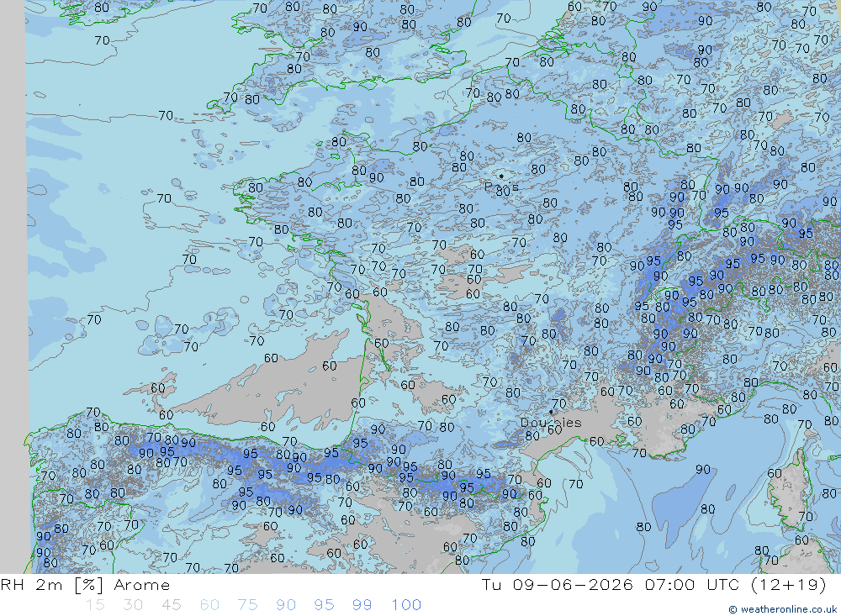Image resolution: width=841 pixels, height=616 pixels.
Task: Click the legend value 30
Action: (133, 605)
